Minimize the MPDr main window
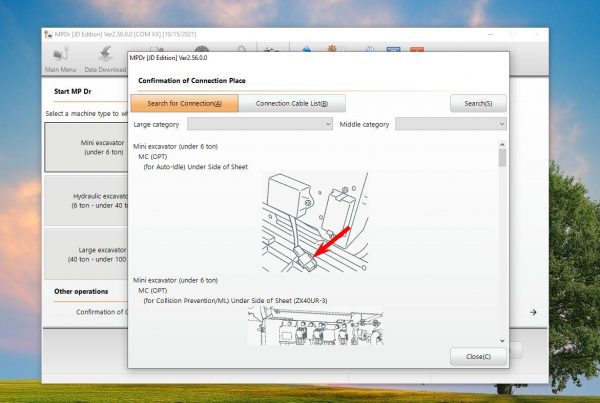 (491, 34)
